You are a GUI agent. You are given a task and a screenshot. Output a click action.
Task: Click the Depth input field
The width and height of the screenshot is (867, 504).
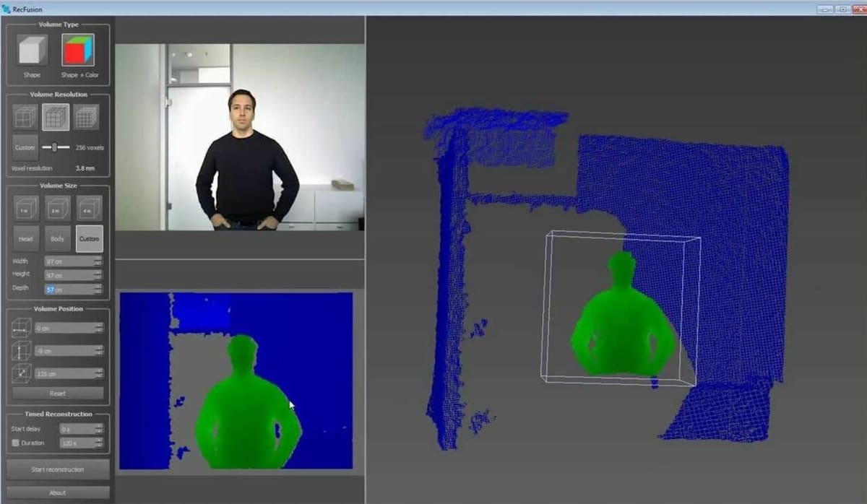coord(69,290)
